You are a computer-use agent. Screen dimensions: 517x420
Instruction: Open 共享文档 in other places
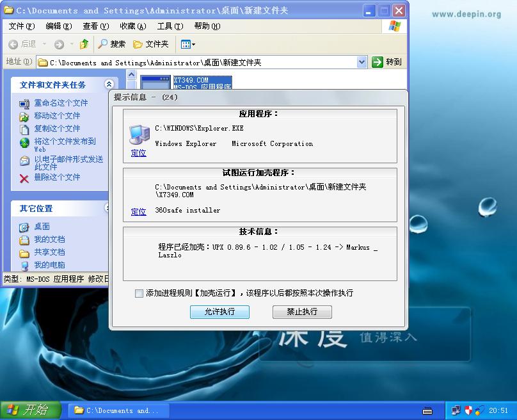click(x=49, y=252)
